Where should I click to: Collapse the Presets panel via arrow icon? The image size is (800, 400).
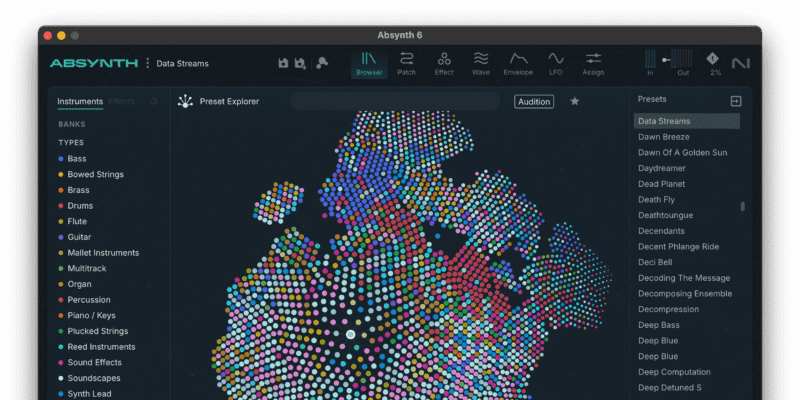click(x=736, y=101)
